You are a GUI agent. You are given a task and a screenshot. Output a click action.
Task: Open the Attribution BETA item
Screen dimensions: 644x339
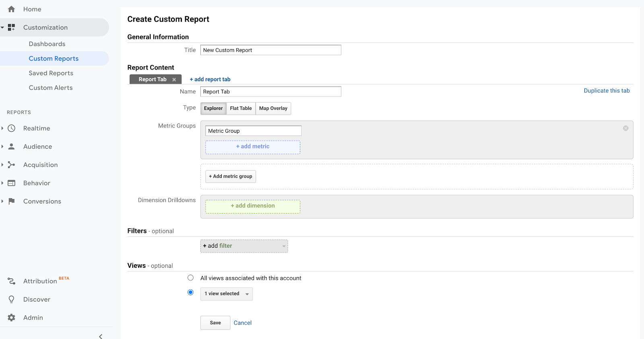46,281
